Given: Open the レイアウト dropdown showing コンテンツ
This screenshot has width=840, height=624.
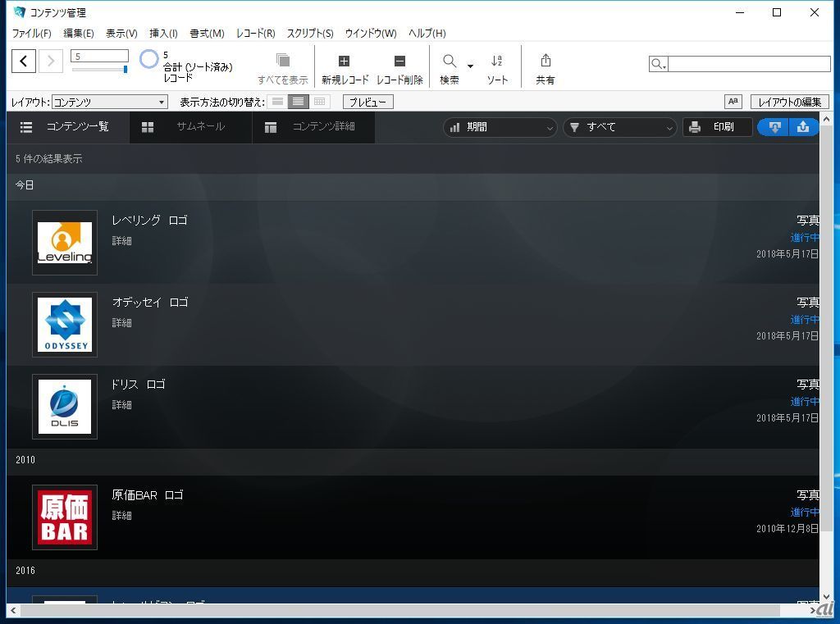Looking at the screenshot, I should (109, 102).
